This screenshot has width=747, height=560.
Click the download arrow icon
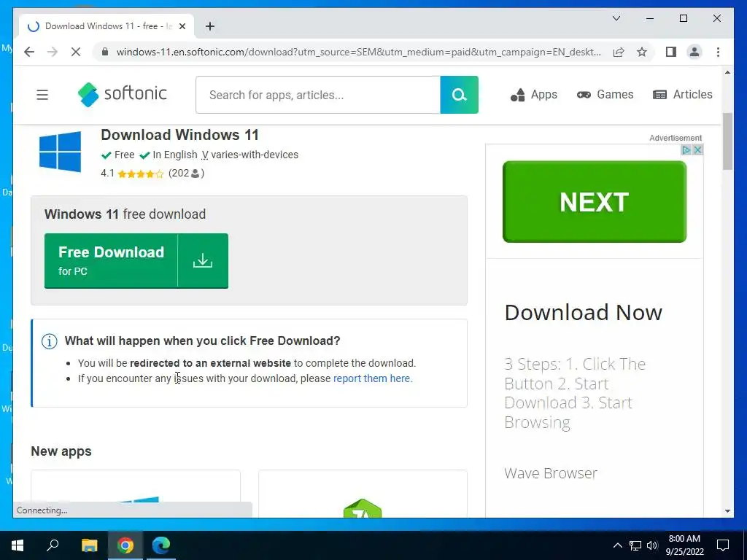pyautogui.click(x=203, y=261)
